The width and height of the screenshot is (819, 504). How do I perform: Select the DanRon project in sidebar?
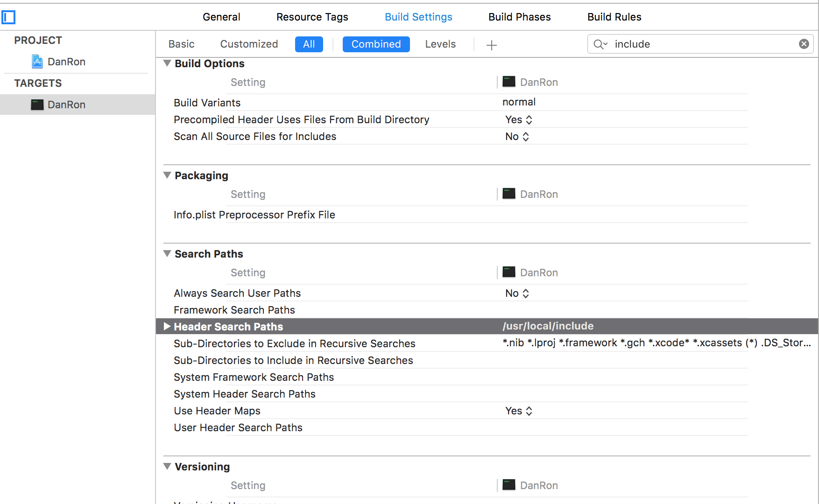[66, 62]
